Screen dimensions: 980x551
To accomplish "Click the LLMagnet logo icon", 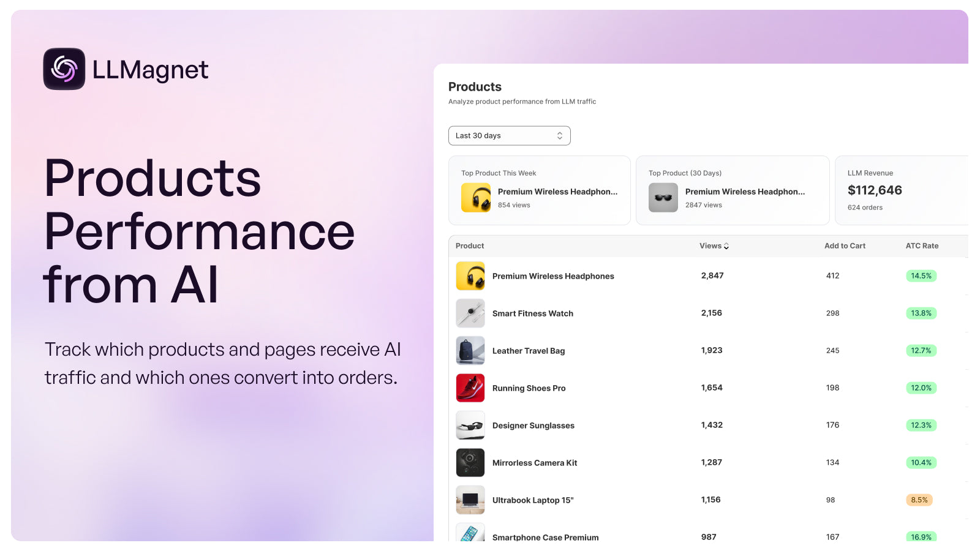I will (64, 69).
